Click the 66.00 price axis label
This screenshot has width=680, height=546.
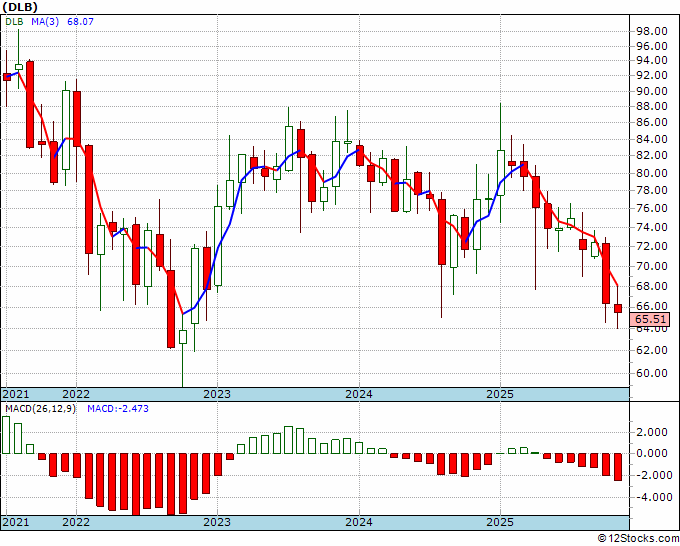651,307
